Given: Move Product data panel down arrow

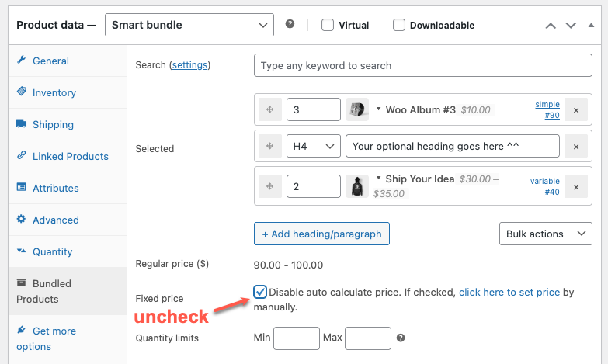Looking at the screenshot, I should [571, 26].
